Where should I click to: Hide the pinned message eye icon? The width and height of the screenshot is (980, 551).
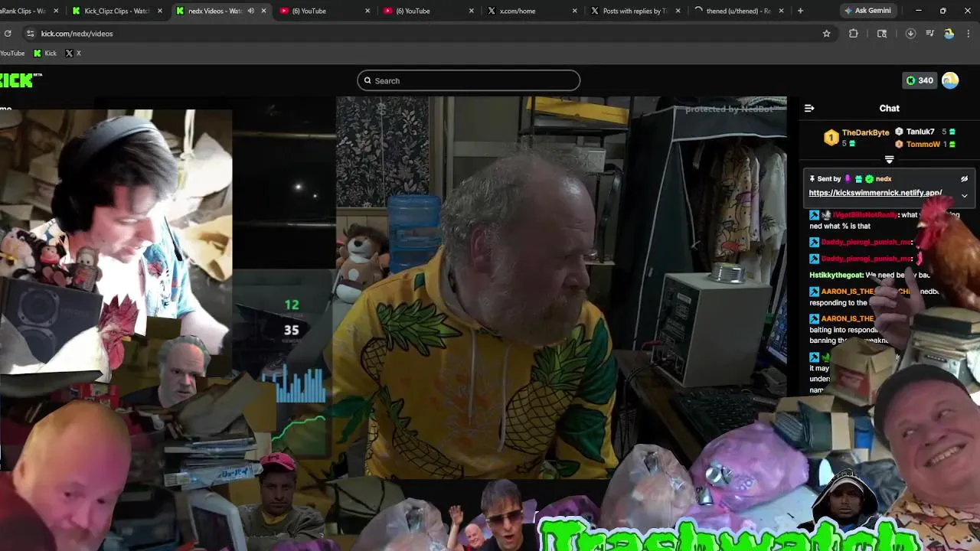[964, 179]
